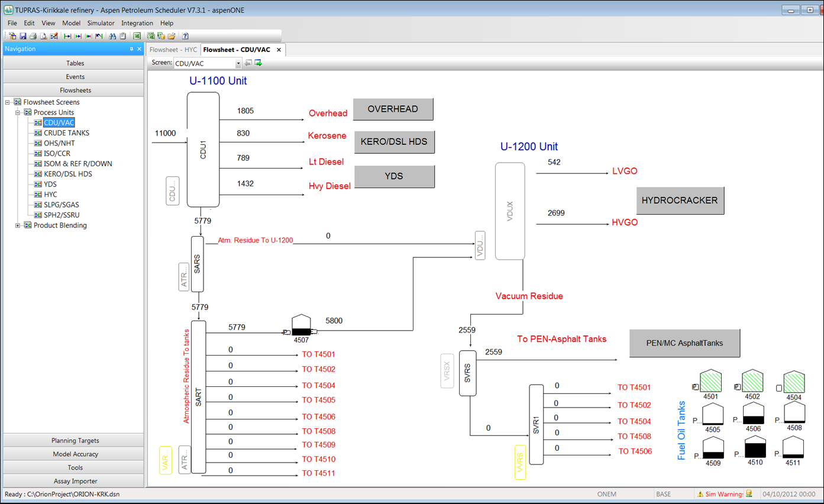Image resolution: width=824 pixels, height=504 pixels.
Task: Open the Screen dropdown showing CDU/VAC
Action: click(238, 63)
